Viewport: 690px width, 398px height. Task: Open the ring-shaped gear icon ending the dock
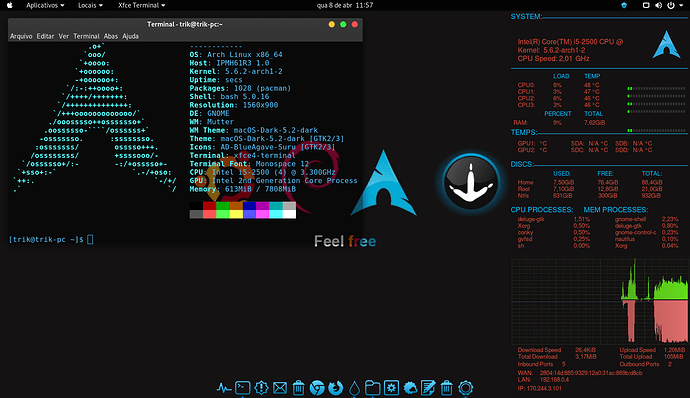click(x=466, y=388)
